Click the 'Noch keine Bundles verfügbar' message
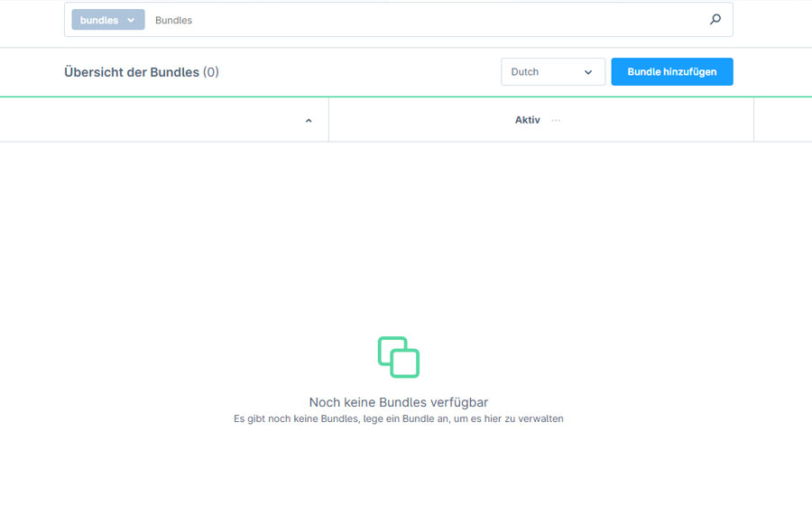The height and width of the screenshot is (523, 812). [x=398, y=402]
